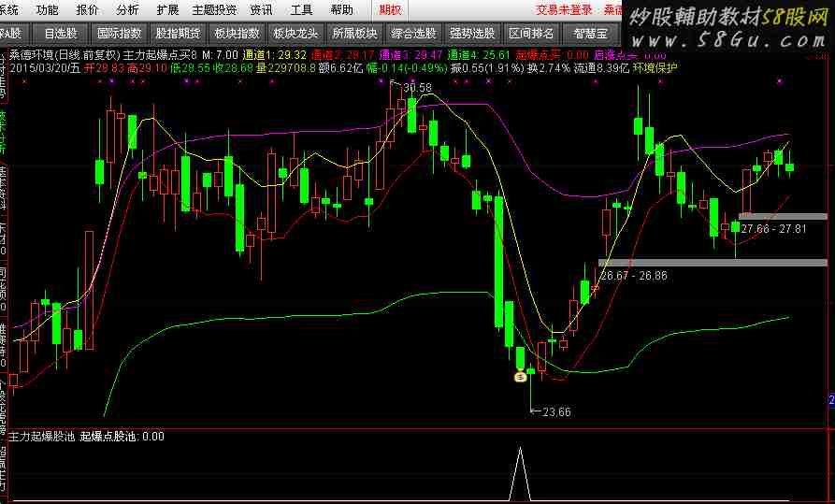
Task: Click the date 2015/03/20/五
Action: click(45, 67)
